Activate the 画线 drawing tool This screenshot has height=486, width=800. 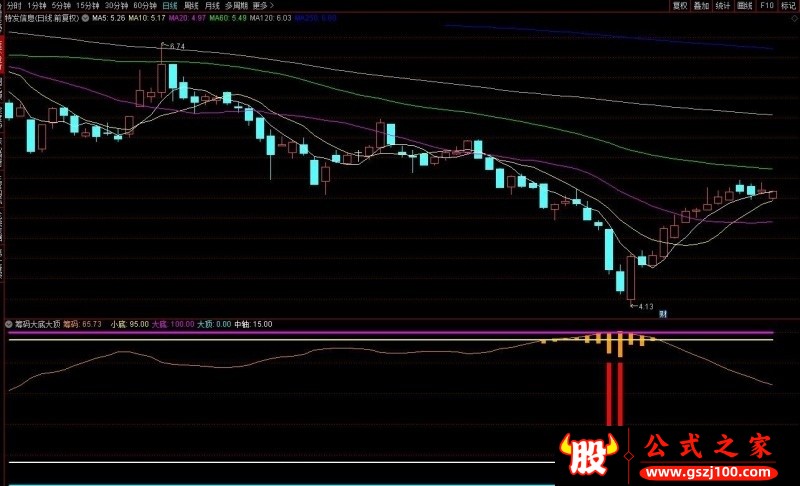[745, 6]
